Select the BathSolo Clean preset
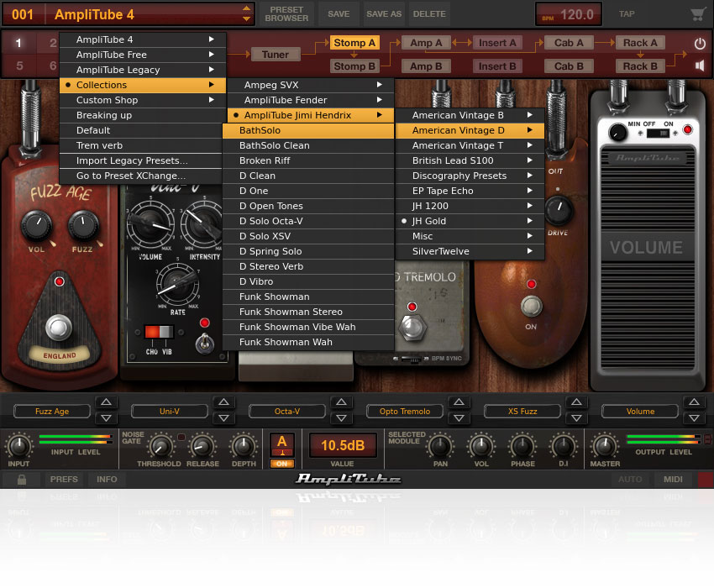 (308, 145)
